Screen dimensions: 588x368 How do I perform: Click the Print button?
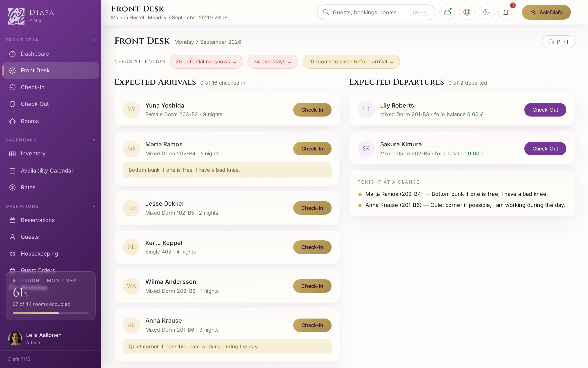pos(558,42)
